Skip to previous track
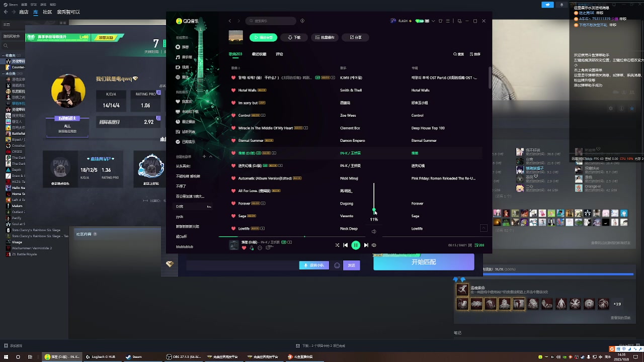The width and height of the screenshot is (644, 362). [345, 245]
